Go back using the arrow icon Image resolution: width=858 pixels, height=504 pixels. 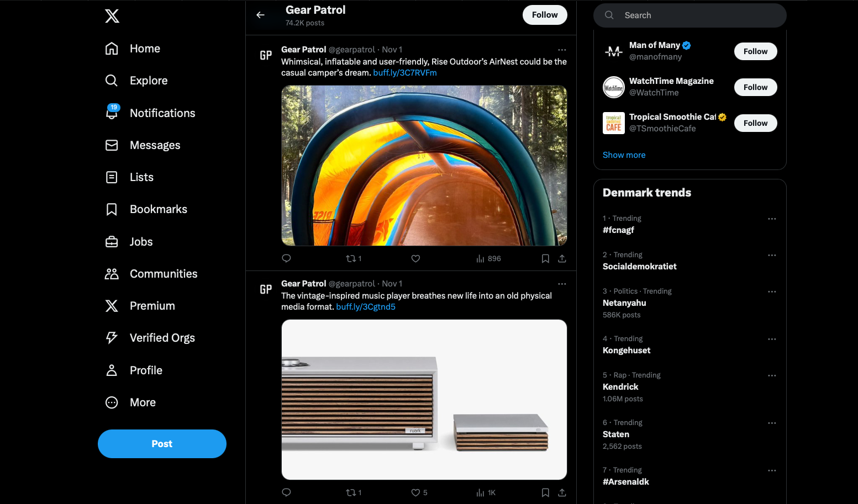[x=261, y=15]
